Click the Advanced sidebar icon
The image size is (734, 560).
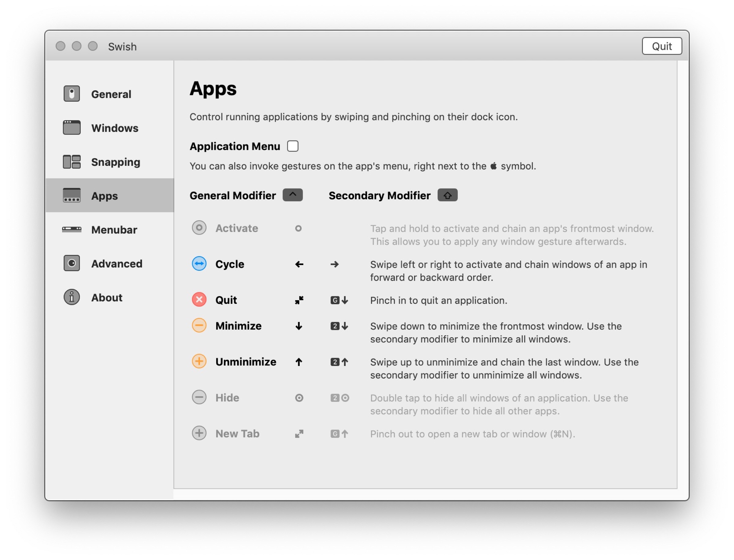coord(72,263)
